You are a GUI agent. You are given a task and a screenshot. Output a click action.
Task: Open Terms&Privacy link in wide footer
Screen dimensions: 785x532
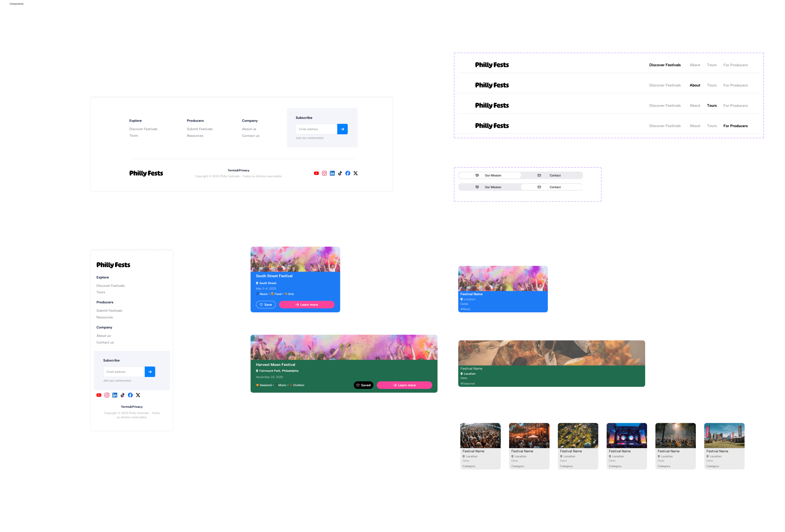(x=239, y=170)
